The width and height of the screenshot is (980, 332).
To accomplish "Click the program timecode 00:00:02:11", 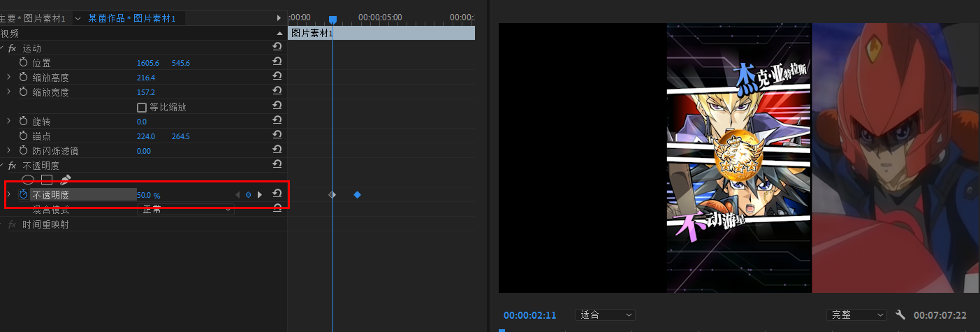I will [530, 315].
